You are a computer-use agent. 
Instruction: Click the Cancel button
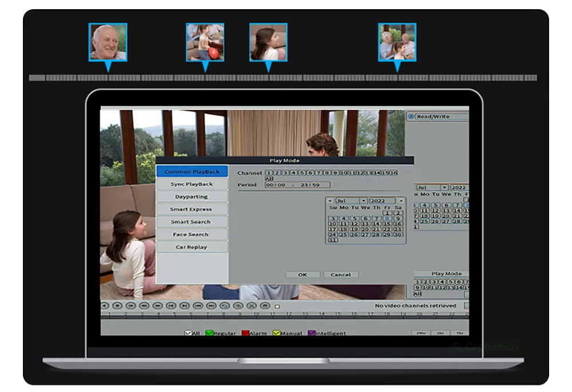pyautogui.click(x=340, y=275)
